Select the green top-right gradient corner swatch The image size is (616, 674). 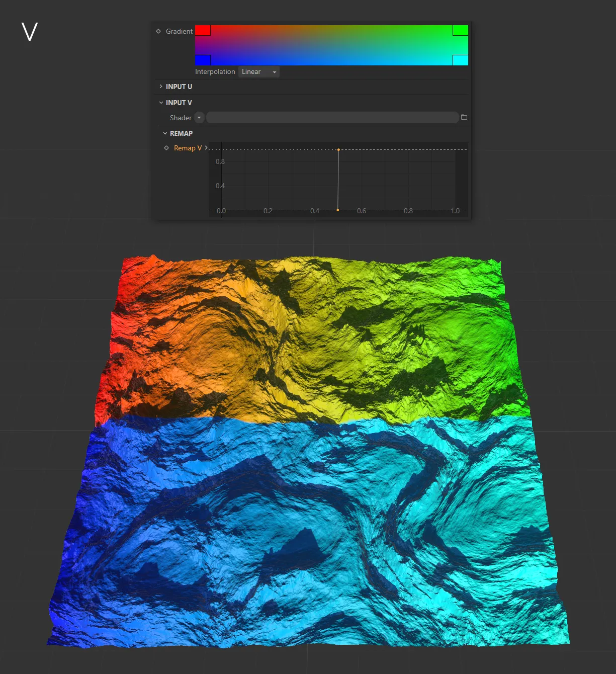[460, 31]
